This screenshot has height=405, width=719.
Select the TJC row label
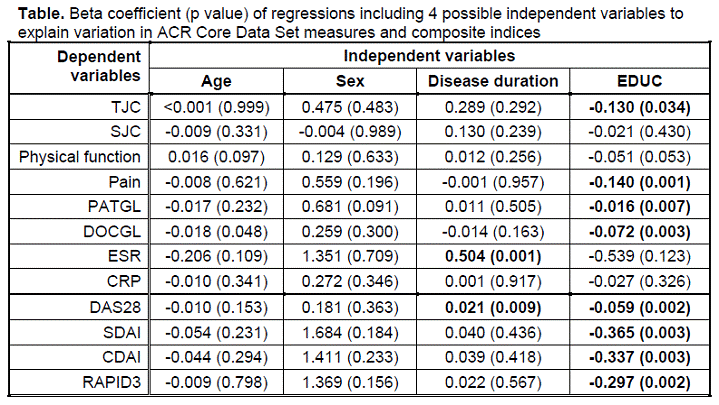pyautogui.click(x=125, y=108)
